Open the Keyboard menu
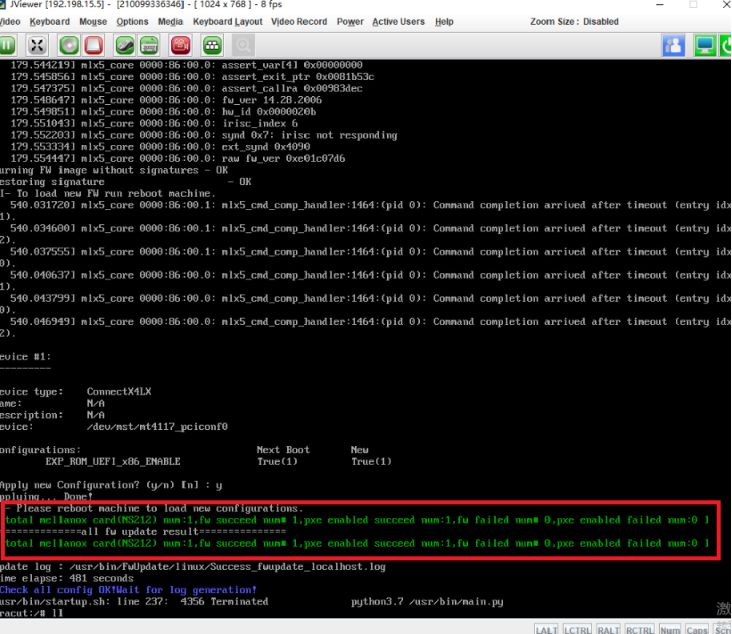The height and width of the screenshot is (634, 732). click(x=49, y=21)
